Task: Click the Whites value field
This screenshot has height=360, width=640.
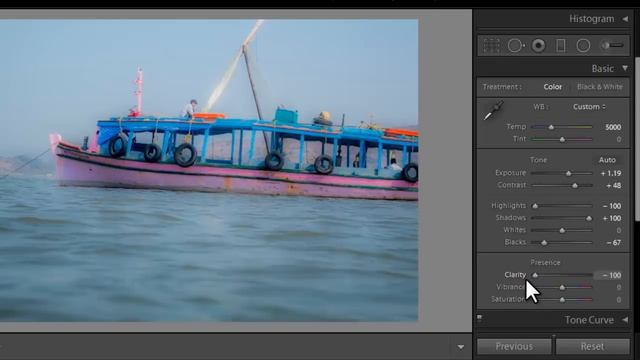Action: click(x=619, y=231)
